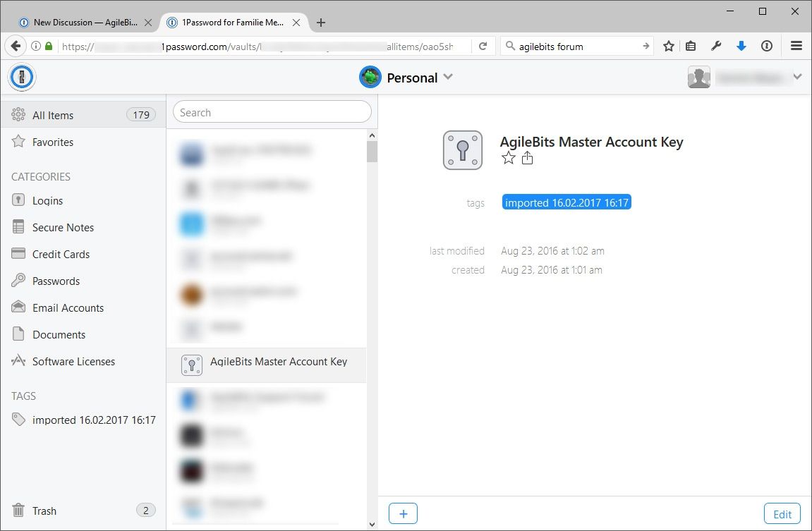Filter by the imported 16.02.2017 16:17 sidebar tag
The width and height of the screenshot is (812, 531).
[x=83, y=420]
